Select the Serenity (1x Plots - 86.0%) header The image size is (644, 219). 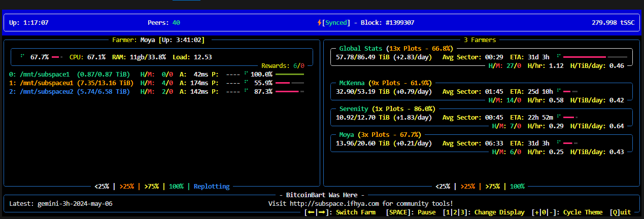click(387, 108)
